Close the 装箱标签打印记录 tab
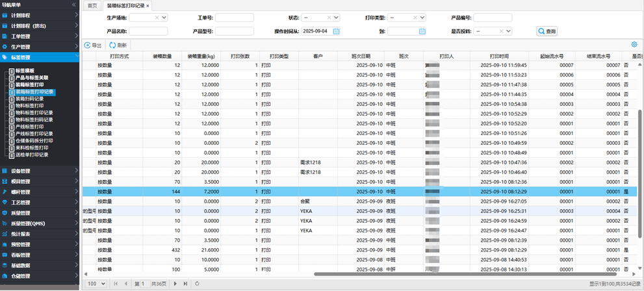 tap(148, 5)
